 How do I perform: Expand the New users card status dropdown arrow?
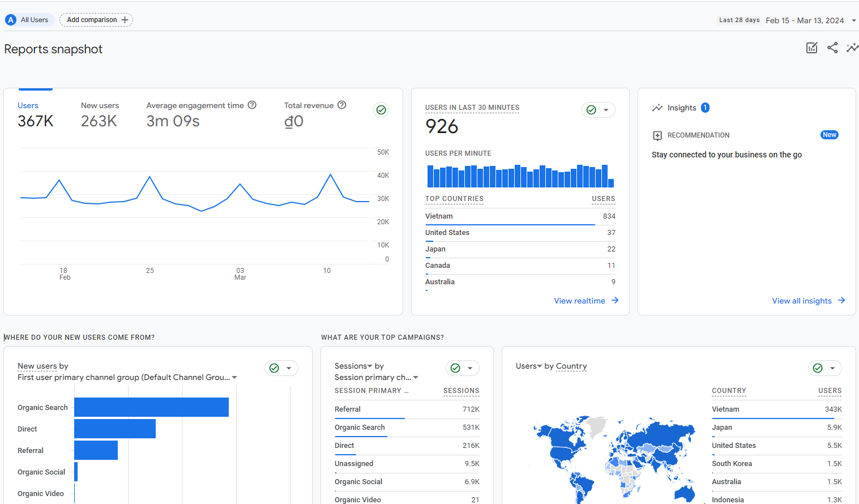[289, 368]
